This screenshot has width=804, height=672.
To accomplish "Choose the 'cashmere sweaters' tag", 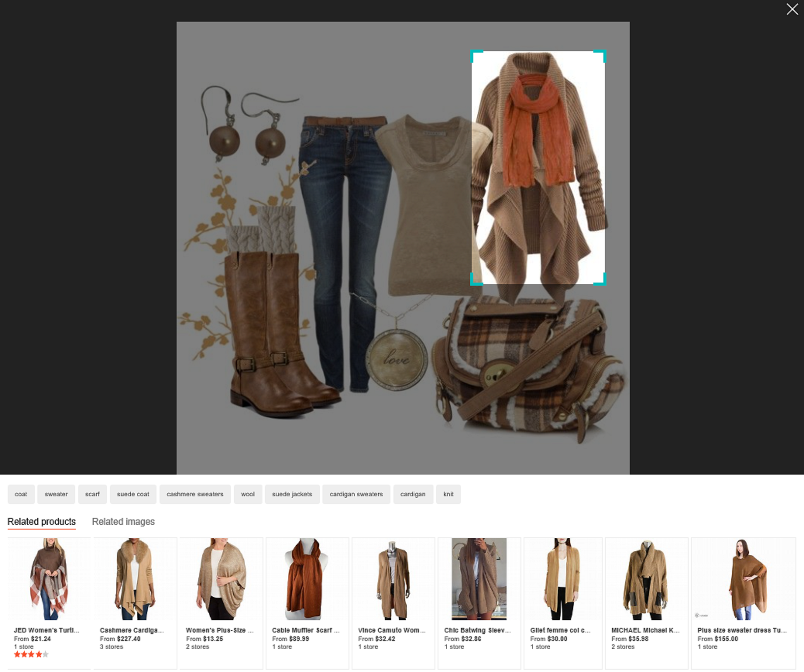I will click(x=195, y=494).
